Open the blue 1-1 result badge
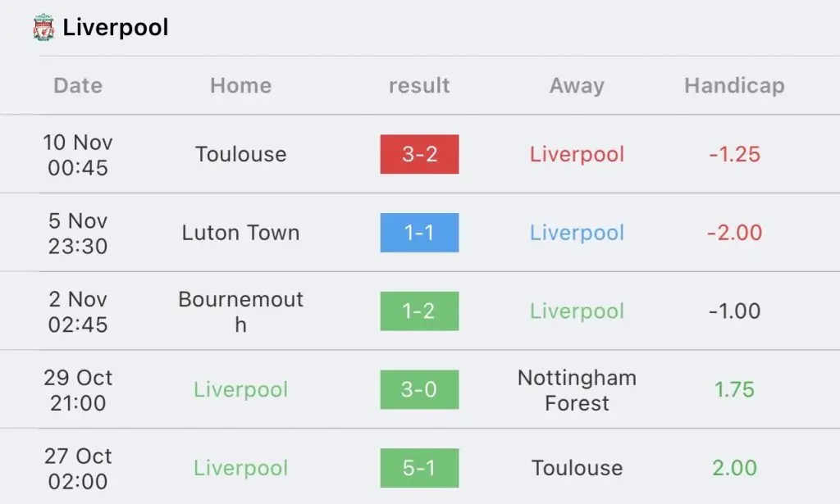 419,233
